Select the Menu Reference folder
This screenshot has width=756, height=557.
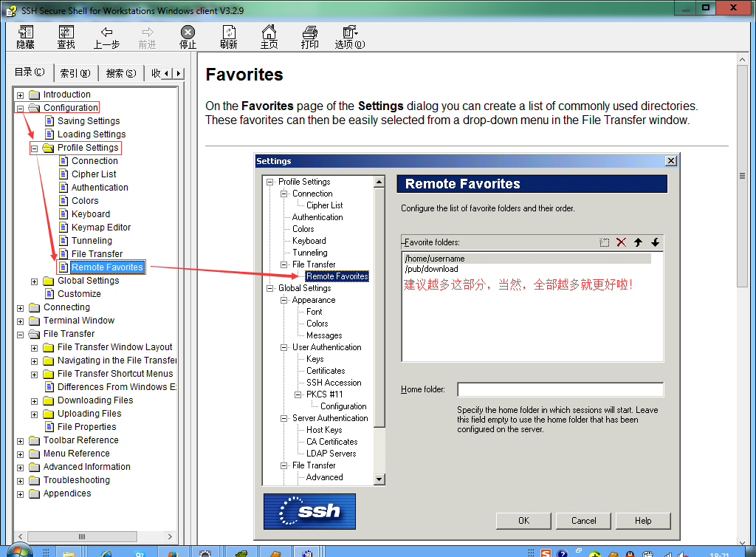point(77,454)
